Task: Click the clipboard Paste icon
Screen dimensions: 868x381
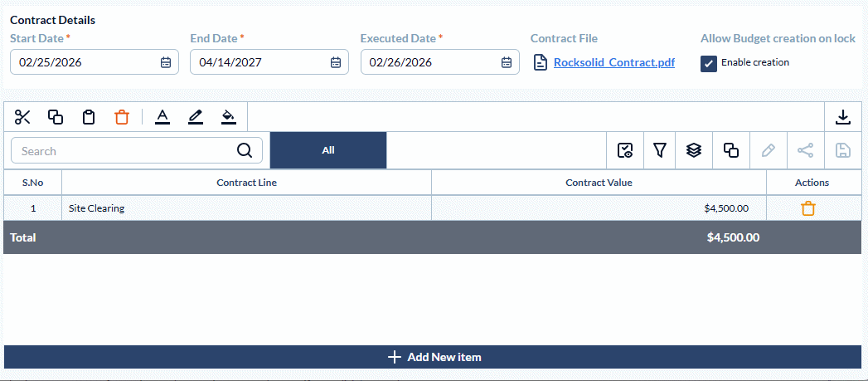Action: tap(89, 117)
